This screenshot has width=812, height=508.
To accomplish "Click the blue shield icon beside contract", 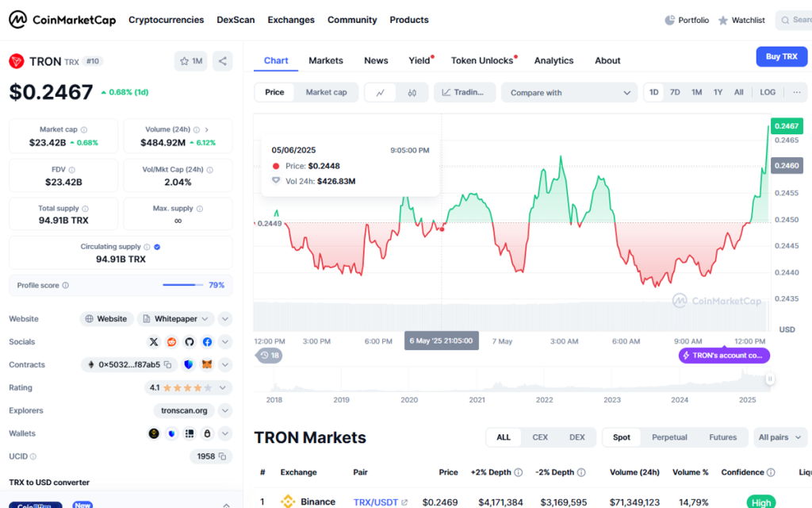I will [x=189, y=365].
